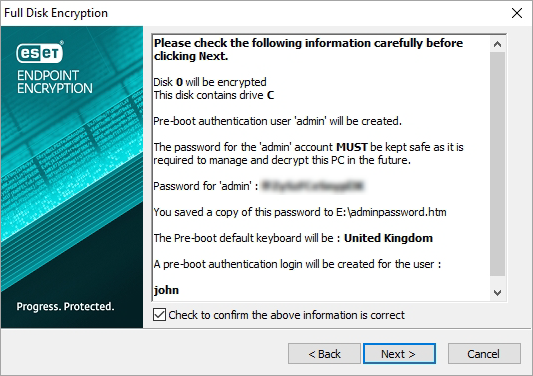Screen dimensions: 533x376
Task: Click the 'Check to confirm the above information' label
Action: pyautogui.click(x=287, y=315)
